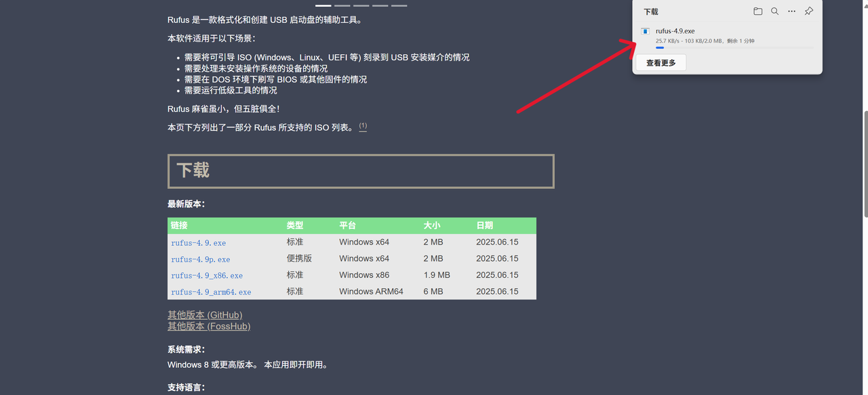The height and width of the screenshot is (395, 868).
Task: Click the 便携版 type cell
Action: point(299,258)
